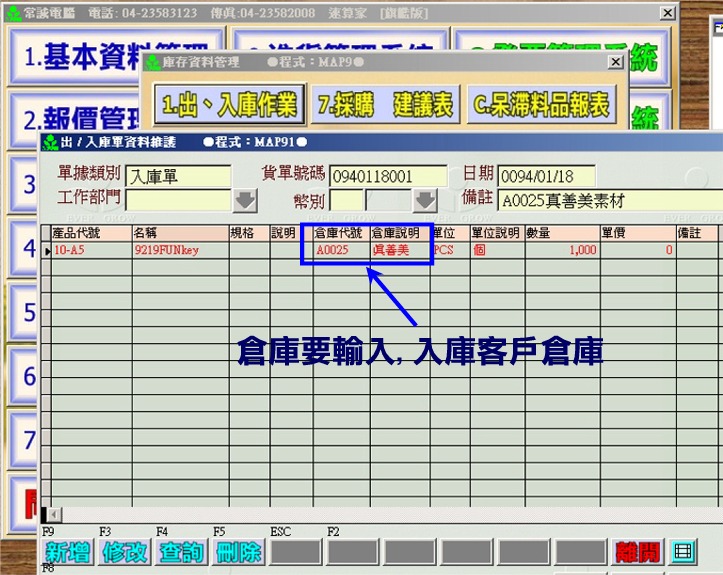Click the 單據類別 field showing 入庫單
The width and height of the screenshot is (723, 575).
pyautogui.click(x=178, y=177)
